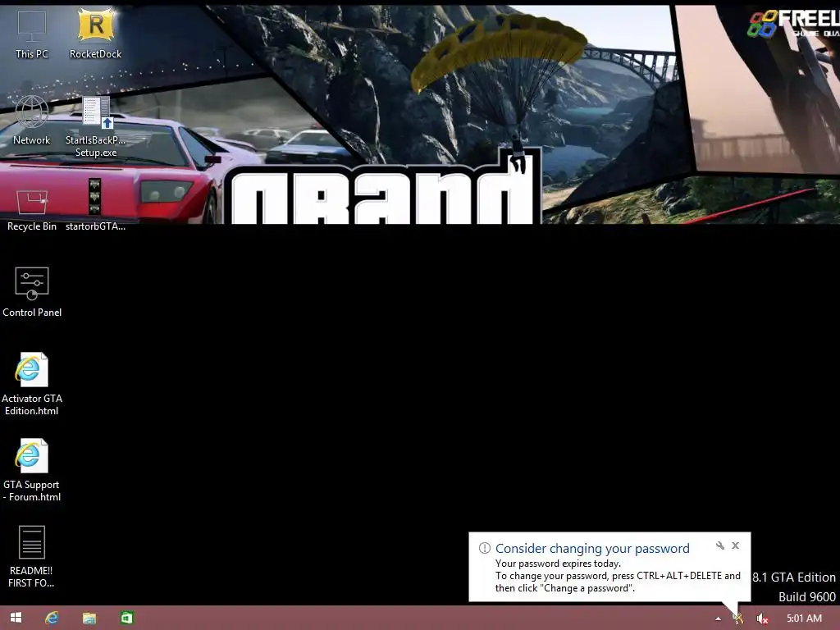Select the README!! FIRST text file icon

pos(32,557)
